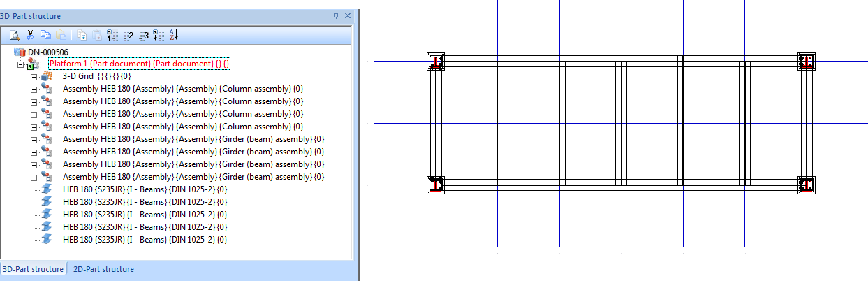The width and height of the screenshot is (868, 281).
Task: Select bottom-left red column in drawing
Action: [x=436, y=185]
